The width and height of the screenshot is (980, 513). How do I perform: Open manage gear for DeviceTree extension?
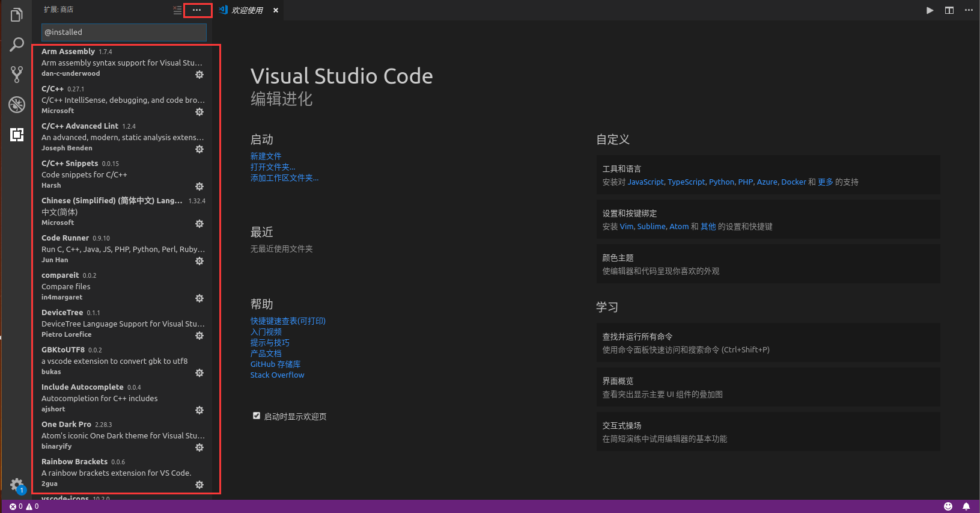199,336
